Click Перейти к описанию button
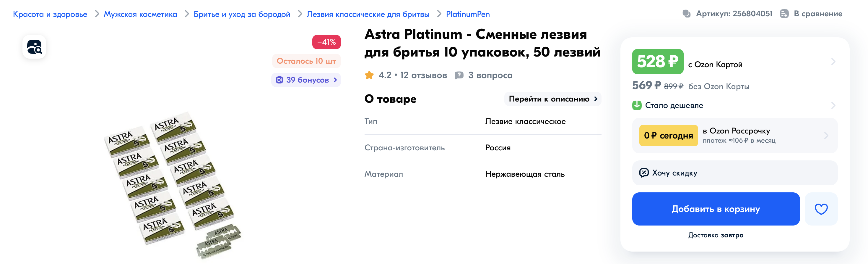This screenshot has width=868, height=264. coord(552,99)
